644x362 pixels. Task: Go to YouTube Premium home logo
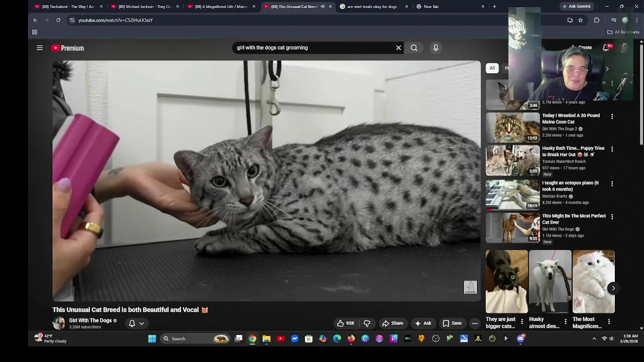68,48
